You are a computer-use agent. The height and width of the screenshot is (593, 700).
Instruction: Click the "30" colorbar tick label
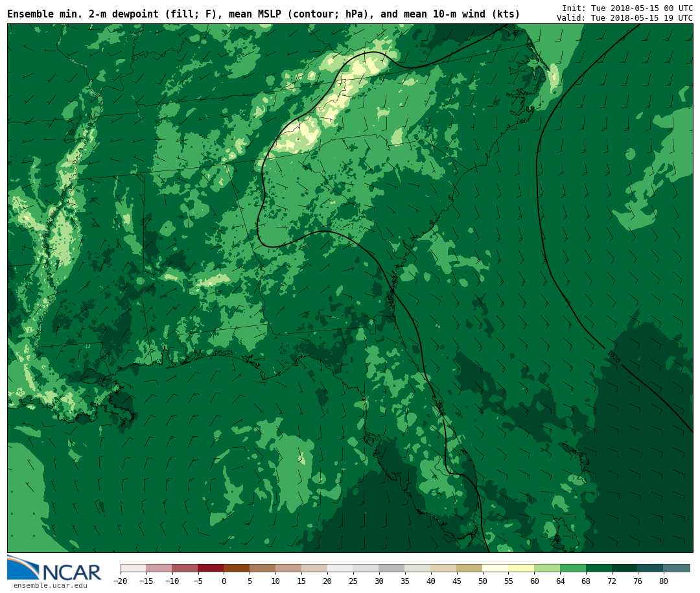pyautogui.click(x=379, y=581)
